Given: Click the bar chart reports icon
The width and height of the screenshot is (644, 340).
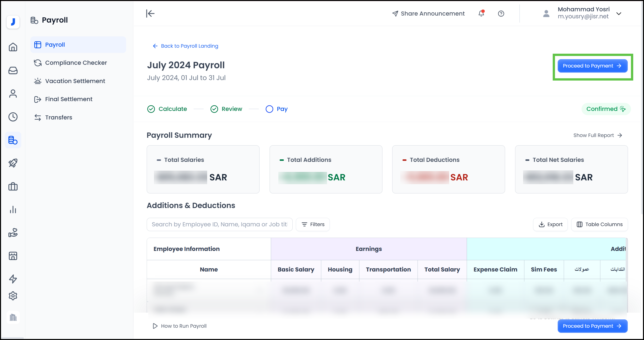Looking at the screenshot, I should point(13,210).
